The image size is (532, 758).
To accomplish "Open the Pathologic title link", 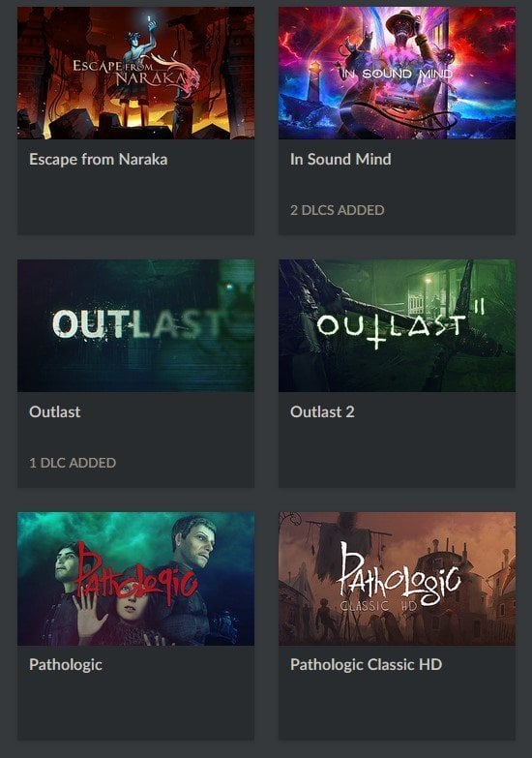I will 66,665.
